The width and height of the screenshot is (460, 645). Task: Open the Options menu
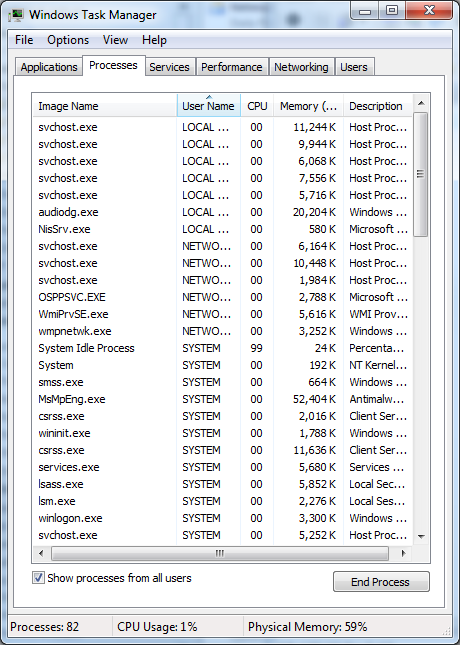[68, 40]
